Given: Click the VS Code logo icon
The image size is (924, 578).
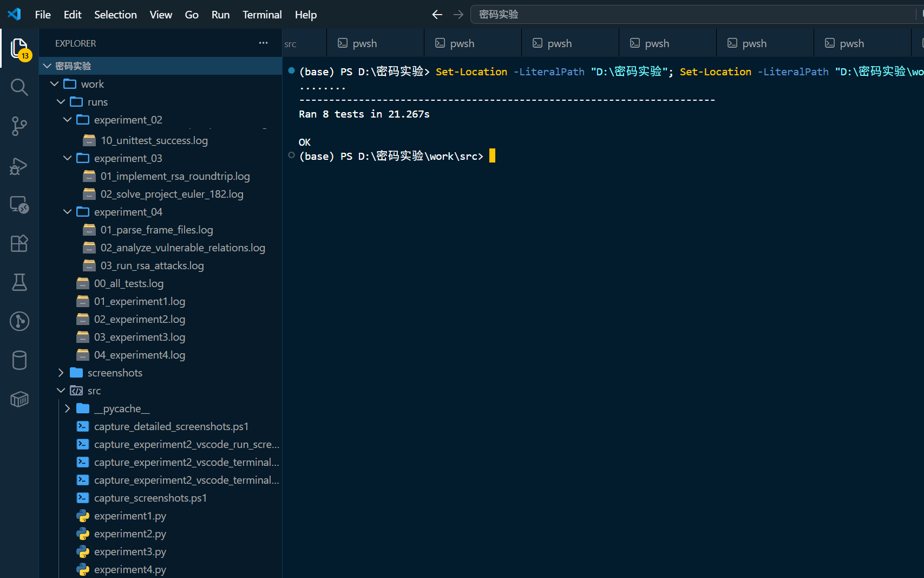Looking at the screenshot, I should pyautogui.click(x=15, y=14).
